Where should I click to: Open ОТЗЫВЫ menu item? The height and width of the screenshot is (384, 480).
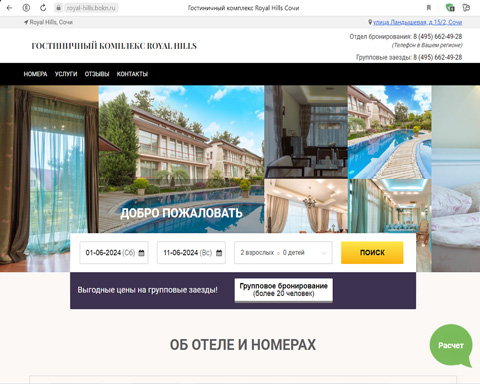coord(97,74)
